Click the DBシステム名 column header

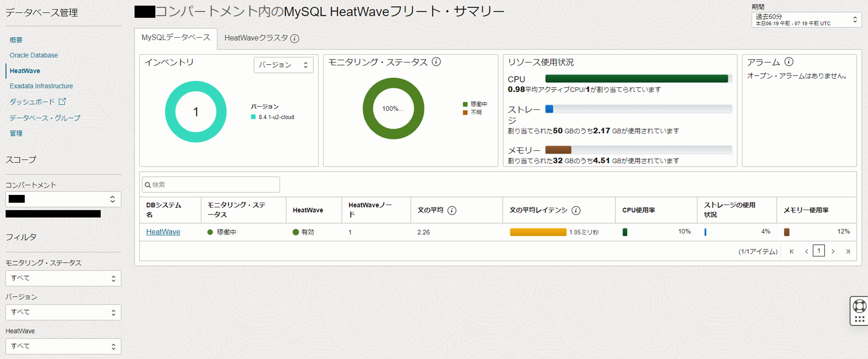[170, 210]
